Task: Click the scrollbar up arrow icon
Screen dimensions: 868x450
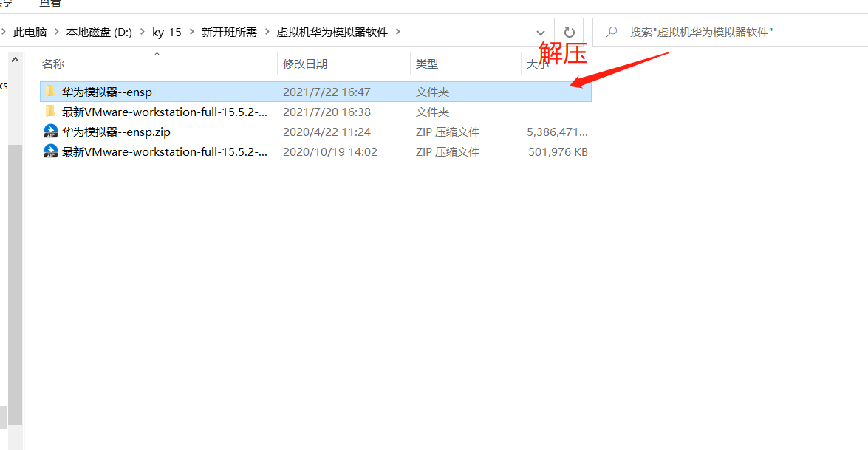Action: pos(14,58)
